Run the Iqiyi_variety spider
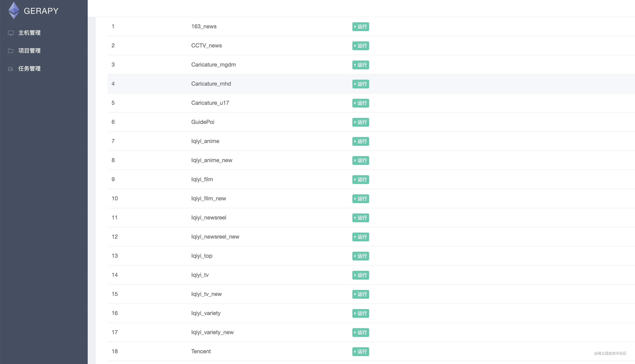Screen dimensions: 635x364 361,313
